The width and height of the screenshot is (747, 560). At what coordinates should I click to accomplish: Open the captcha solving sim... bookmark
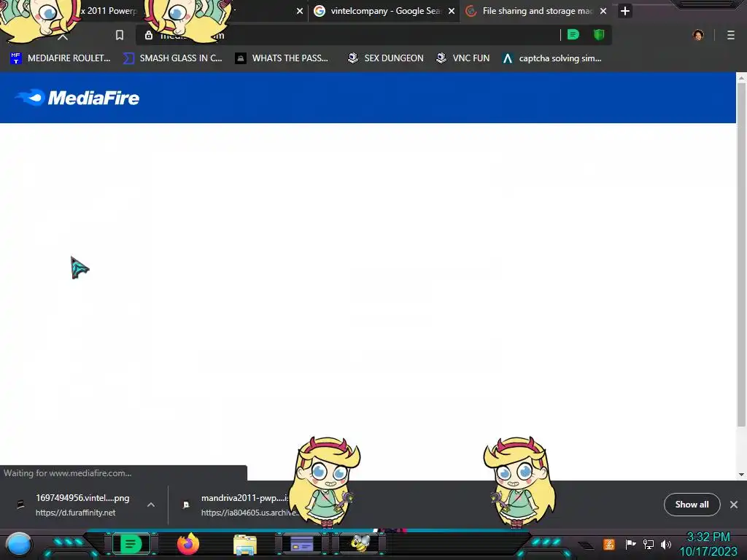point(552,58)
